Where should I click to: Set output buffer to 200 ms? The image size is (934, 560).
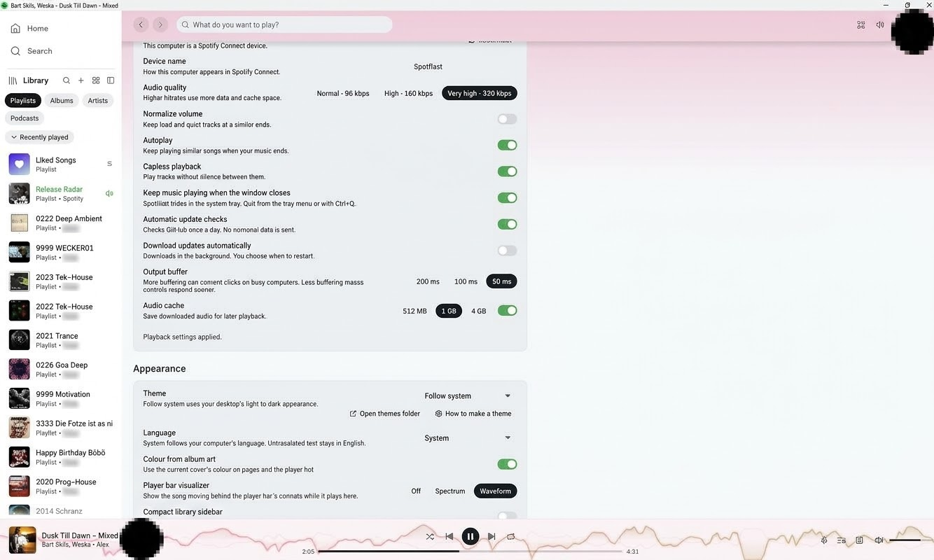(x=428, y=281)
